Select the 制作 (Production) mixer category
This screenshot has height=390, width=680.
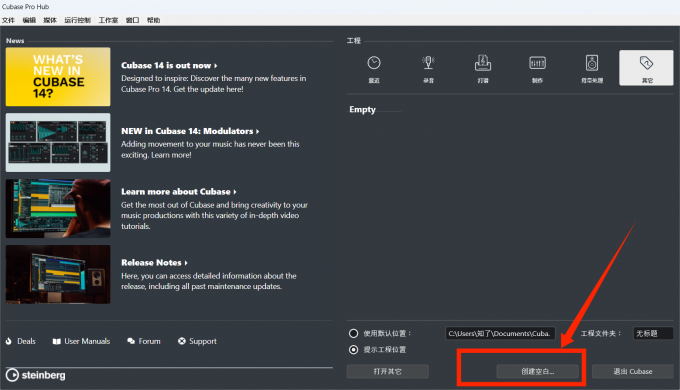point(537,68)
